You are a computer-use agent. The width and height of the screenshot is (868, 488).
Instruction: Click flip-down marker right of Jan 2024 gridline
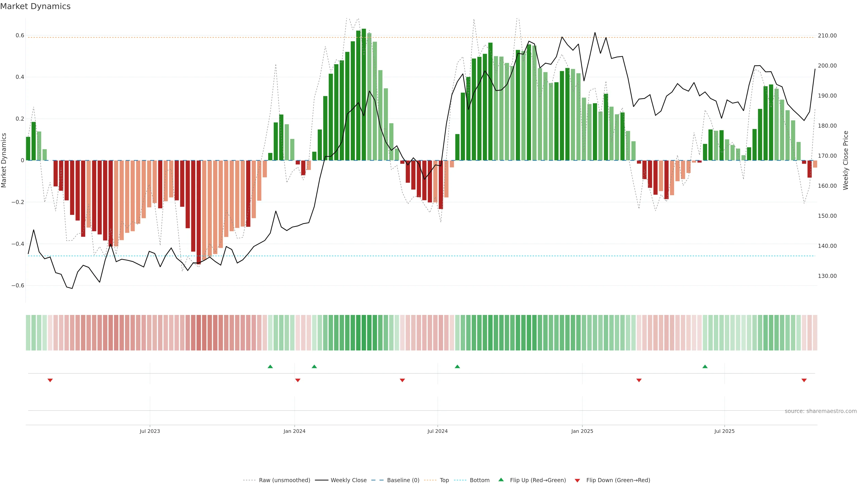click(297, 380)
